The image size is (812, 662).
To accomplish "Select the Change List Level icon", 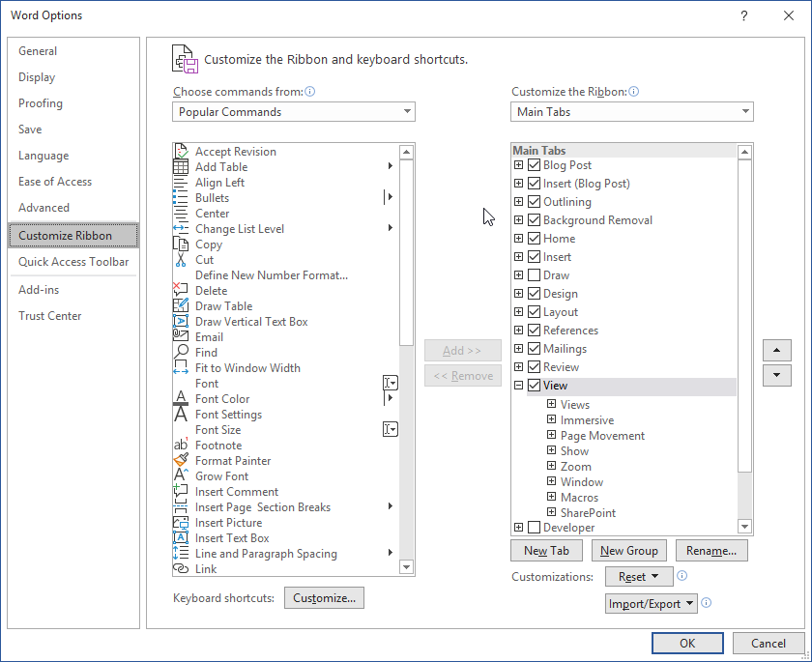I will [x=181, y=229].
